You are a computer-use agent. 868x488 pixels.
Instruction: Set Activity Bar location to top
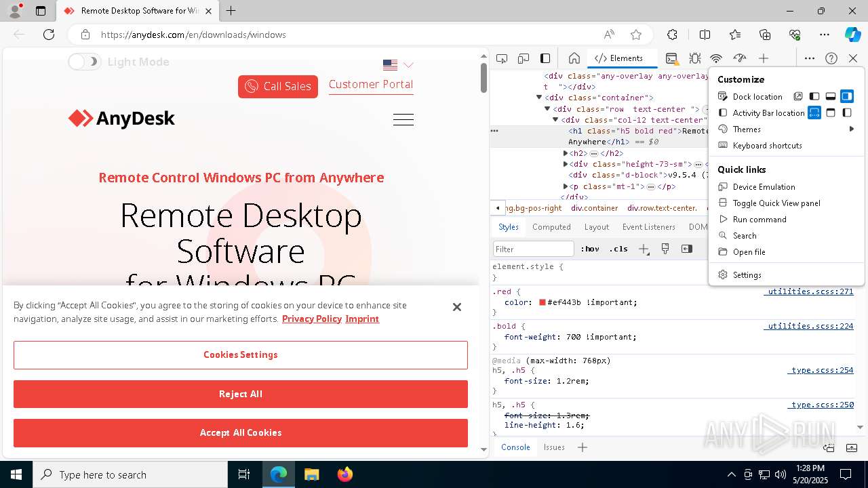[x=831, y=113]
